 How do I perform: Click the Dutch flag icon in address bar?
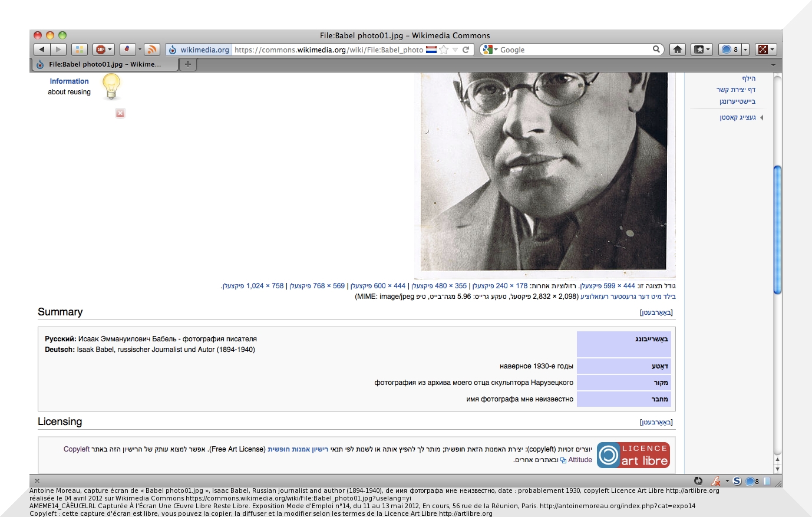coord(431,50)
